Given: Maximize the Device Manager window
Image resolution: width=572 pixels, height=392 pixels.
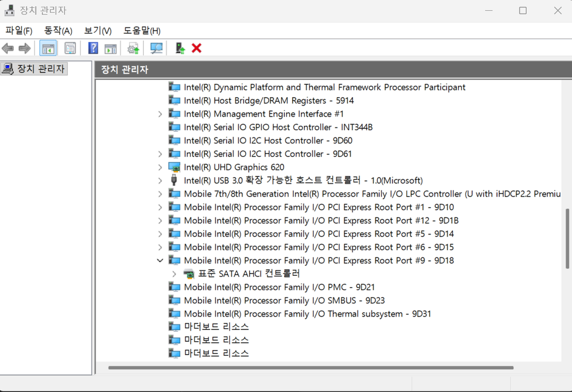Looking at the screenshot, I should coord(523,10).
